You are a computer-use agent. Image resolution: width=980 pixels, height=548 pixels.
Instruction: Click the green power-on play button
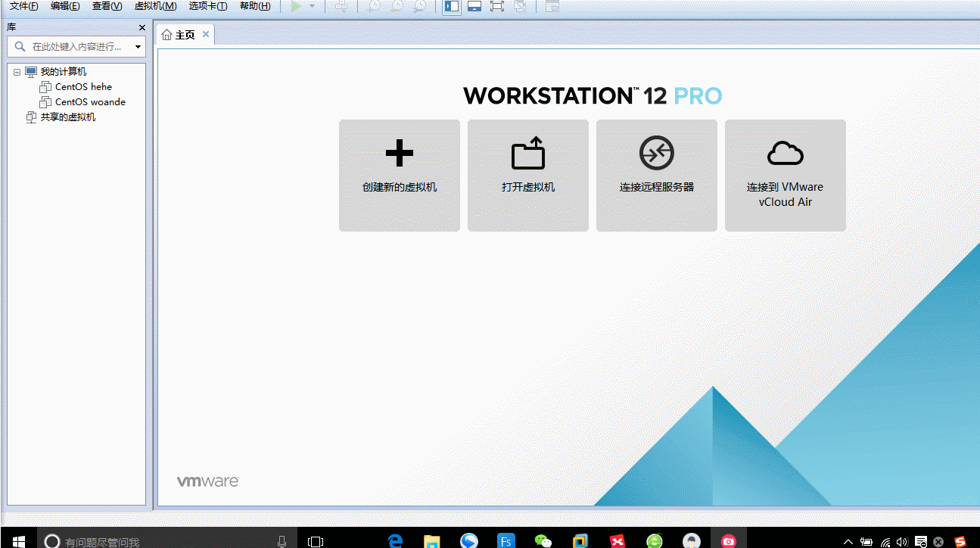296,6
